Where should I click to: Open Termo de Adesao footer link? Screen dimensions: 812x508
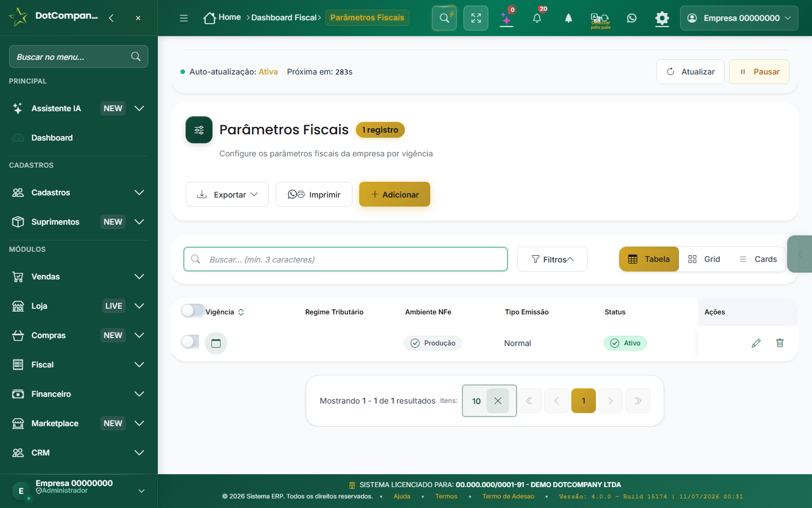tap(508, 497)
